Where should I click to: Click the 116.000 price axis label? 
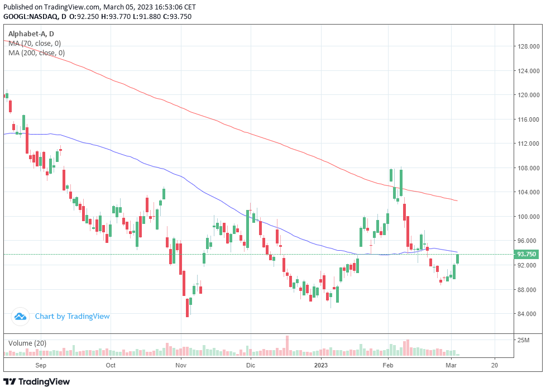point(528,119)
